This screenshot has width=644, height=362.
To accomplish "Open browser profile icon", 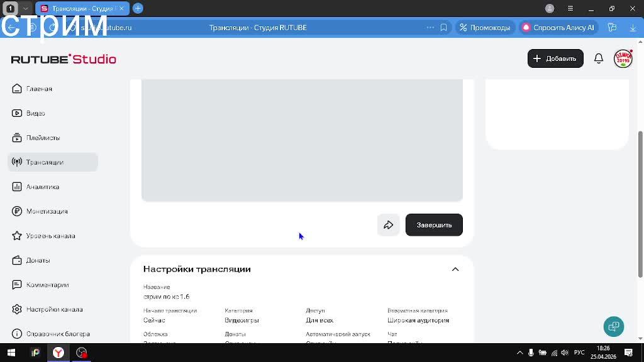I will tap(550, 8).
